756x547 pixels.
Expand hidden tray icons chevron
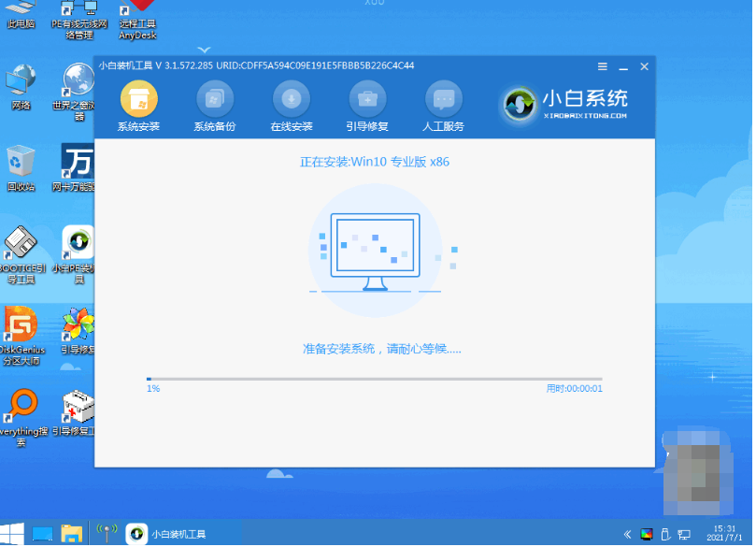[627, 534]
